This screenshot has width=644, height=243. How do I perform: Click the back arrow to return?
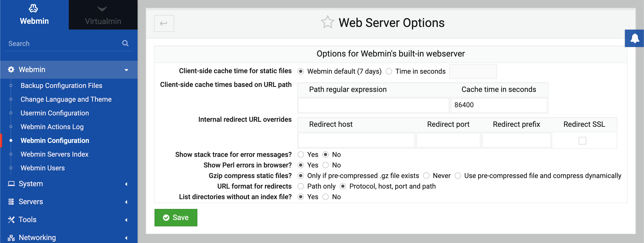tap(164, 23)
